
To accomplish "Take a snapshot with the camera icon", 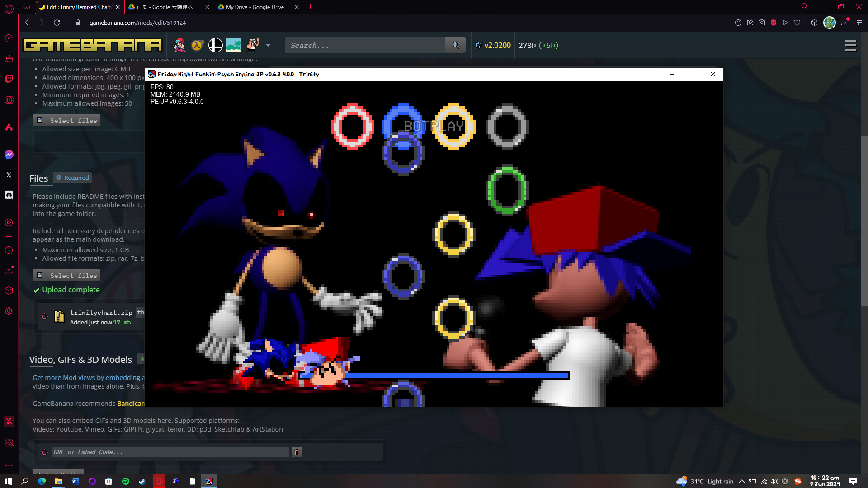I will (x=762, y=23).
